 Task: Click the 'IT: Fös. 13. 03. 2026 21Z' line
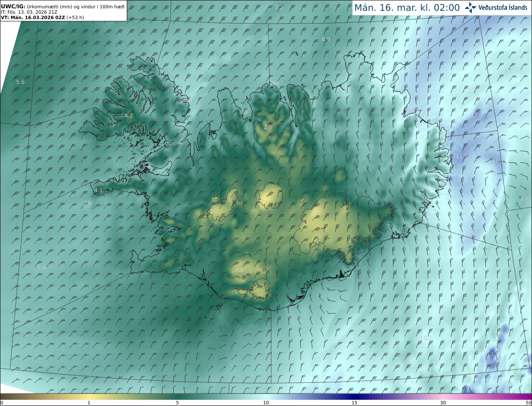pyautogui.click(x=29, y=12)
